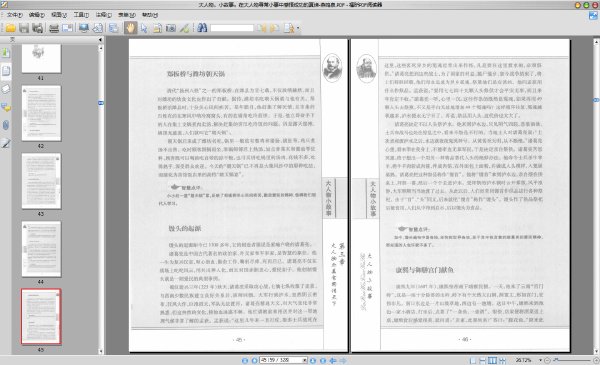Open the zoom percentage dropdown
The image size is (600, 365).
coord(540,360)
